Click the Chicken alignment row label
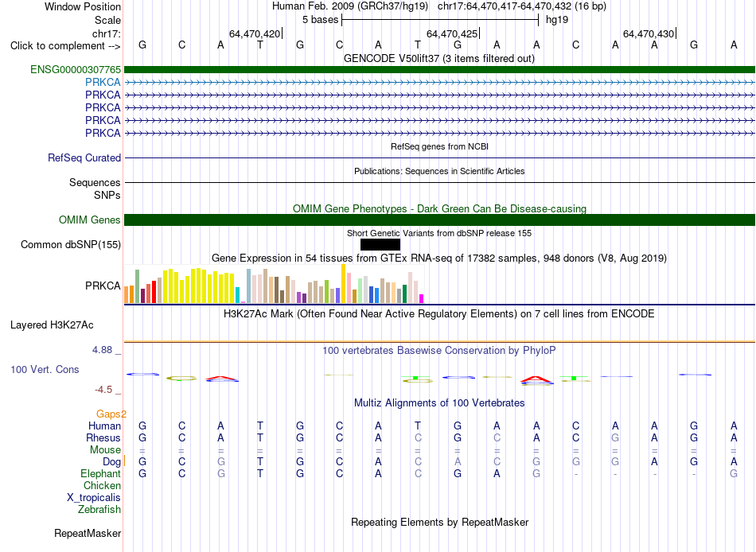756x552 pixels. pyautogui.click(x=102, y=485)
